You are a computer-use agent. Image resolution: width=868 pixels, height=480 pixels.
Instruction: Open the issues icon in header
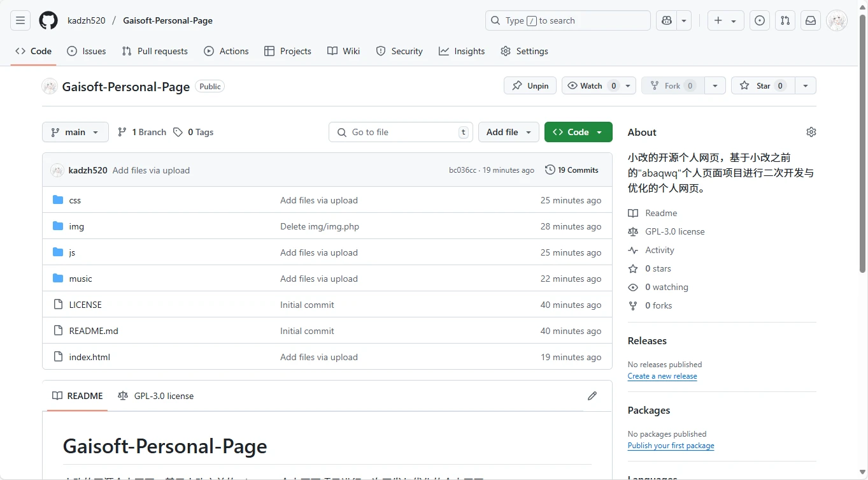tap(759, 20)
